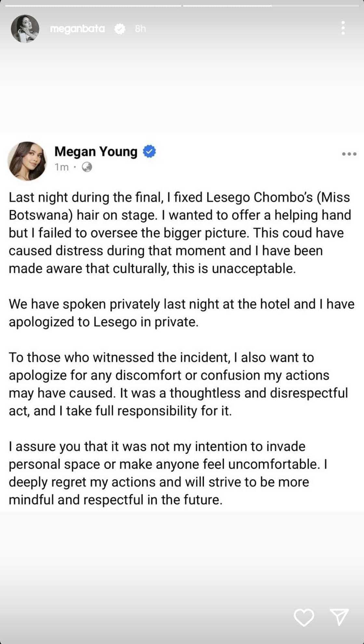Open meganbata story profile picture
Screen dimensions: 364x644
pyautogui.click(x=25, y=29)
